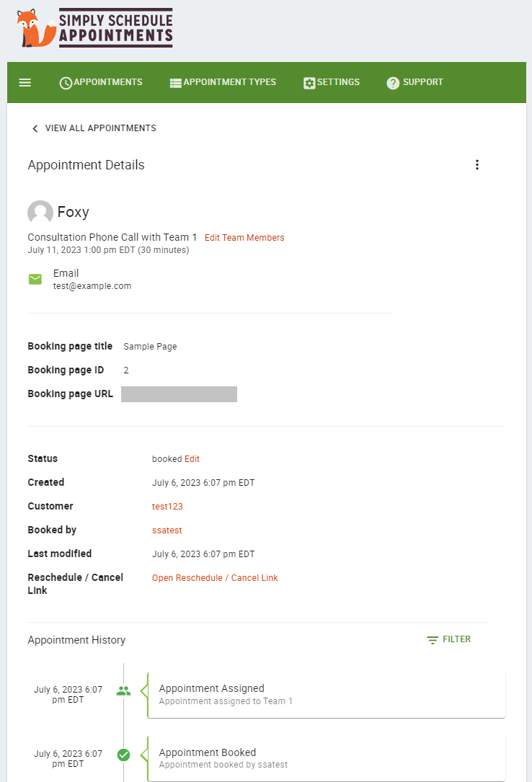Image resolution: width=532 pixels, height=782 pixels.
Task: Click the green email envelope icon
Action: 35,279
